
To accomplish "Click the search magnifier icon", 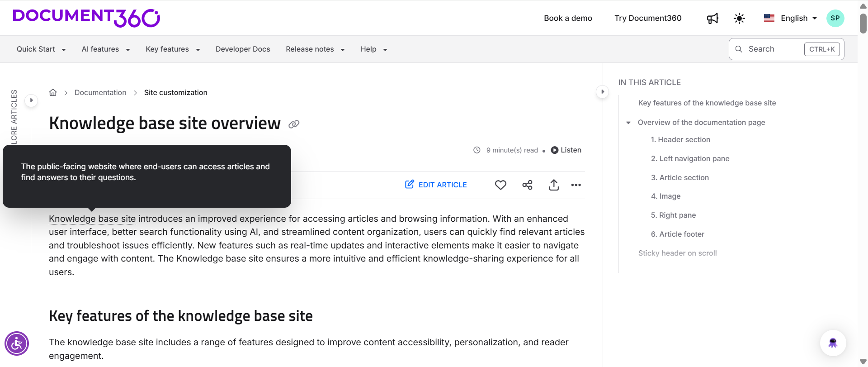I will click(739, 49).
